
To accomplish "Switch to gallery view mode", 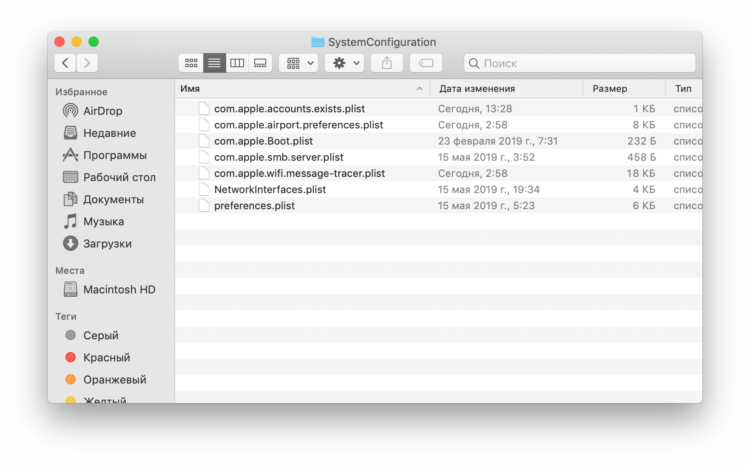I will tap(260, 63).
